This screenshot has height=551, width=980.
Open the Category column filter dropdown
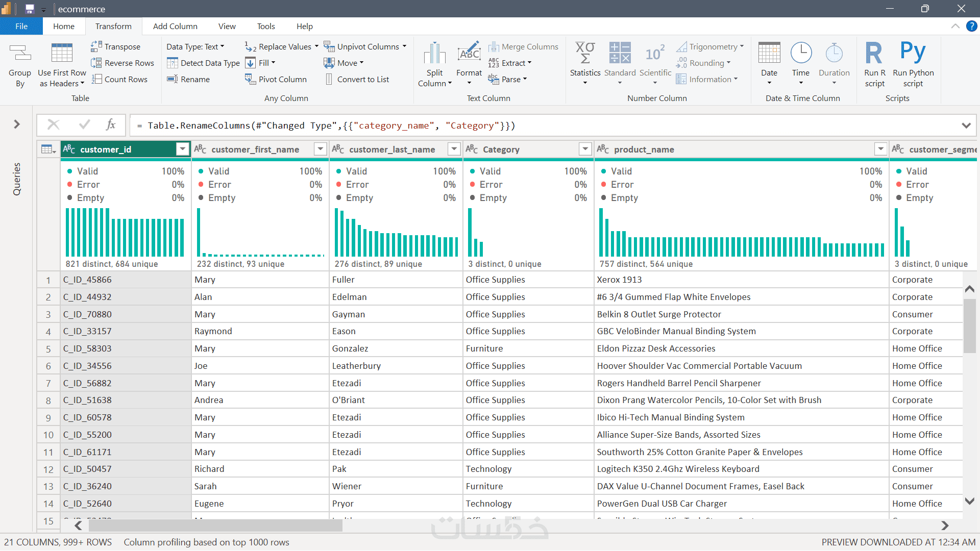pyautogui.click(x=585, y=149)
